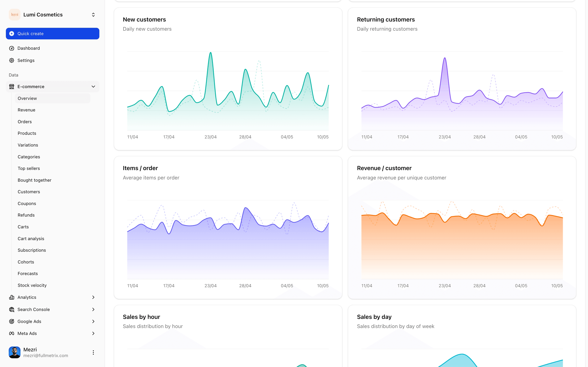Click Mezri's profile avatar
This screenshot has height=367, width=588.
[15, 352]
